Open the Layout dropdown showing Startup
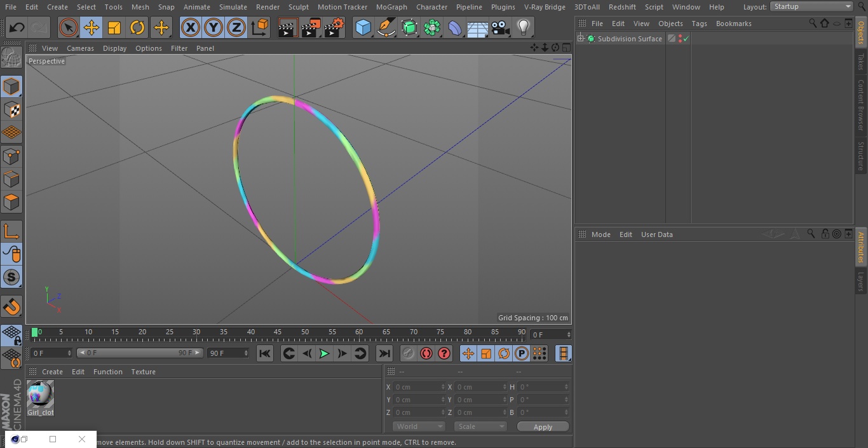Screen dimensions: 868x448 pyautogui.click(x=812, y=6)
